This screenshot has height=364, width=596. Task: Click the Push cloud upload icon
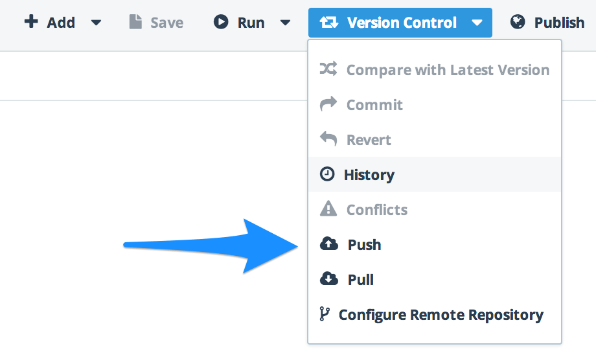(x=329, y=244)
